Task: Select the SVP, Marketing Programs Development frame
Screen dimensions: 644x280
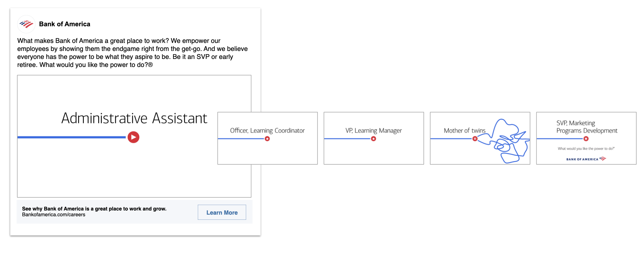Action: tap(586, 138)
